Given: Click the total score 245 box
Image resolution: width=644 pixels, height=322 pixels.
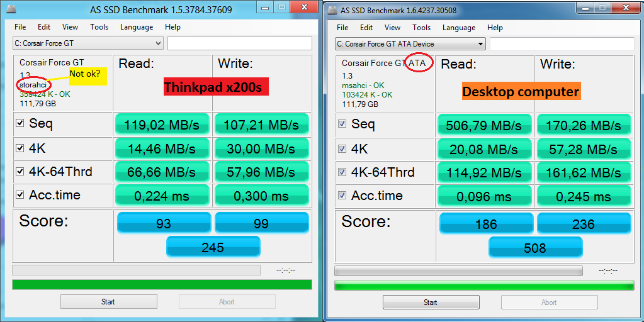Looking at the screenshot, I should click(x=213, y=247).
